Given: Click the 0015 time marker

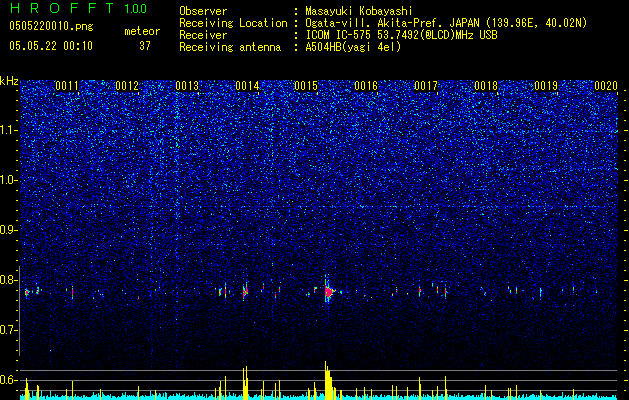Looking at the screenshot, I should [x=306, y=86].
